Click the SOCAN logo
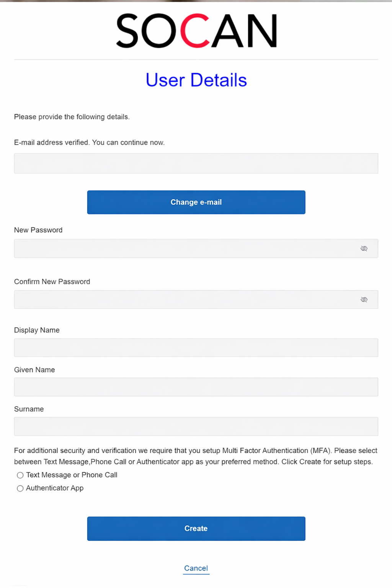This screenshot has height=588, width=392. click(196, 31)
